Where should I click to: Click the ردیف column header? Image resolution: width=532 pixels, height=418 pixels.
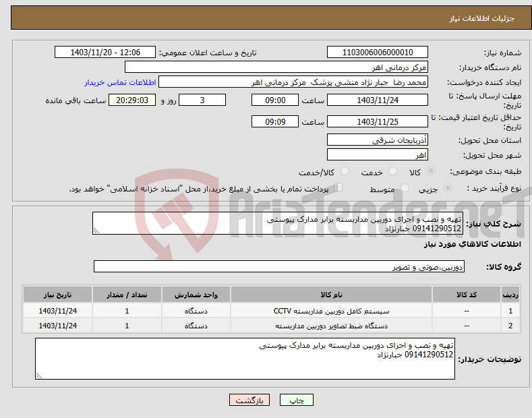coord(510,295)
